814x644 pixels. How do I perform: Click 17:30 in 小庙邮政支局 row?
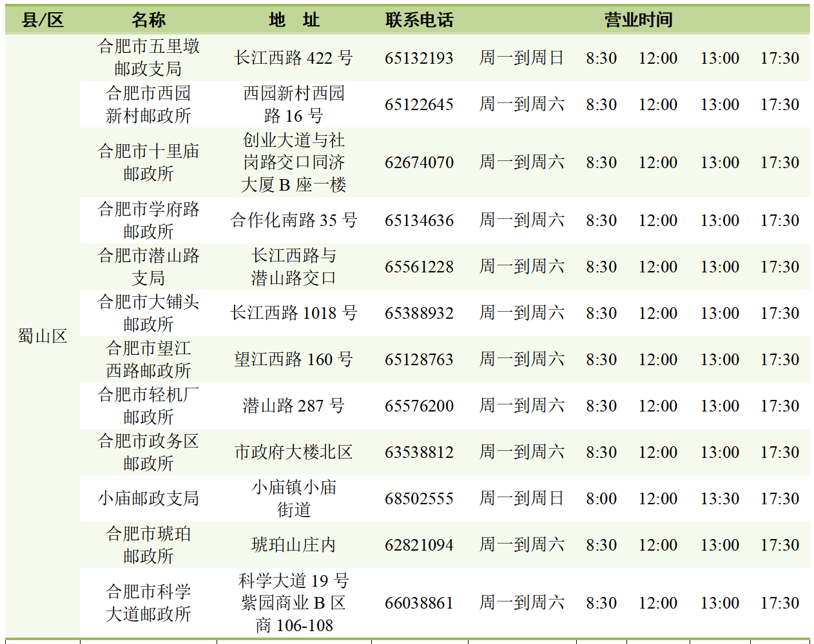[x=780, y=498]
